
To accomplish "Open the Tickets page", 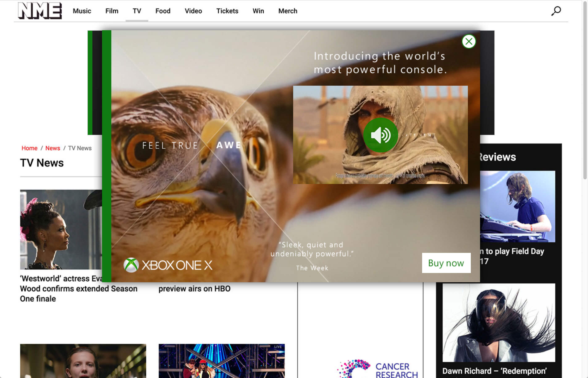I will click(227, 11).
